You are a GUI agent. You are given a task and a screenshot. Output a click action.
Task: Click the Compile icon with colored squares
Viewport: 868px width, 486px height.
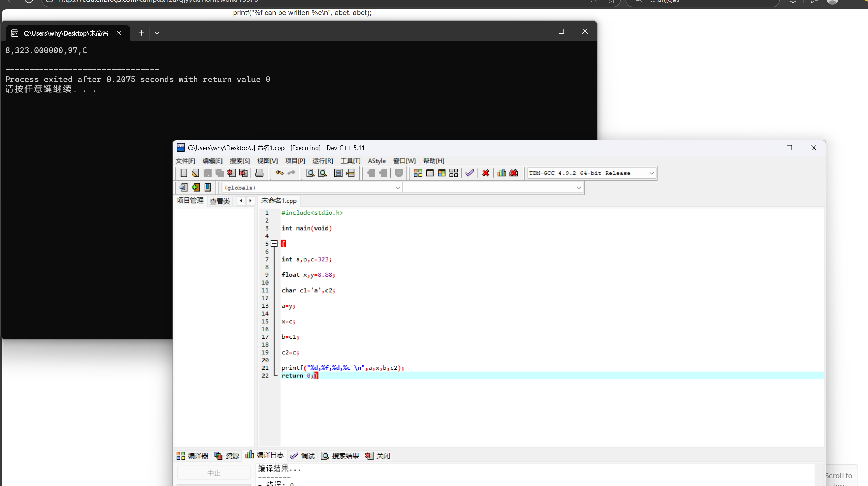418,173
